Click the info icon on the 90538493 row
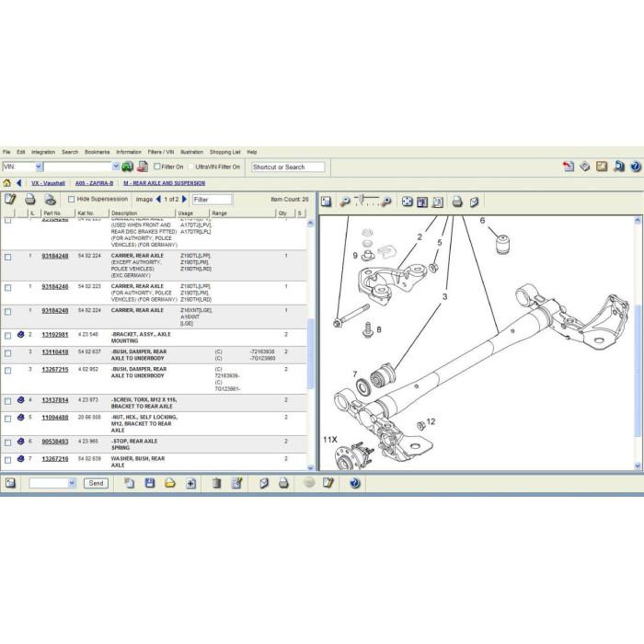 [21, 441]
